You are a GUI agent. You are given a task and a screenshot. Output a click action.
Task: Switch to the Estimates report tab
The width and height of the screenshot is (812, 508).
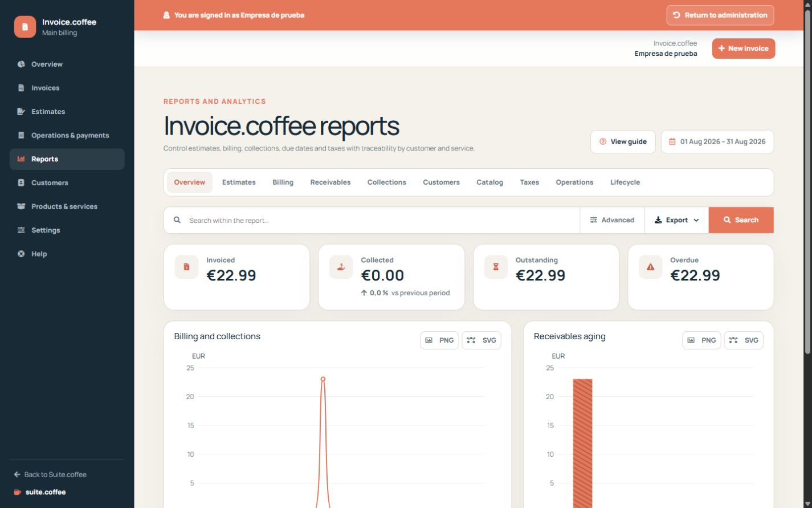pyautogui.click(x=239, y=182)
